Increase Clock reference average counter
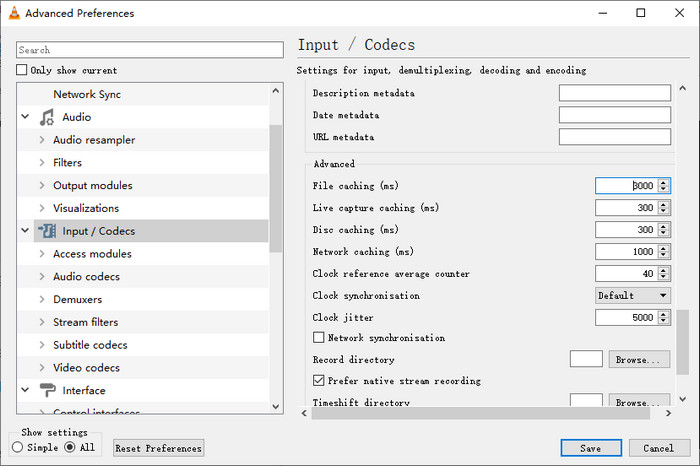The width and height of the screenshot is (700, 466). [663, 270]
